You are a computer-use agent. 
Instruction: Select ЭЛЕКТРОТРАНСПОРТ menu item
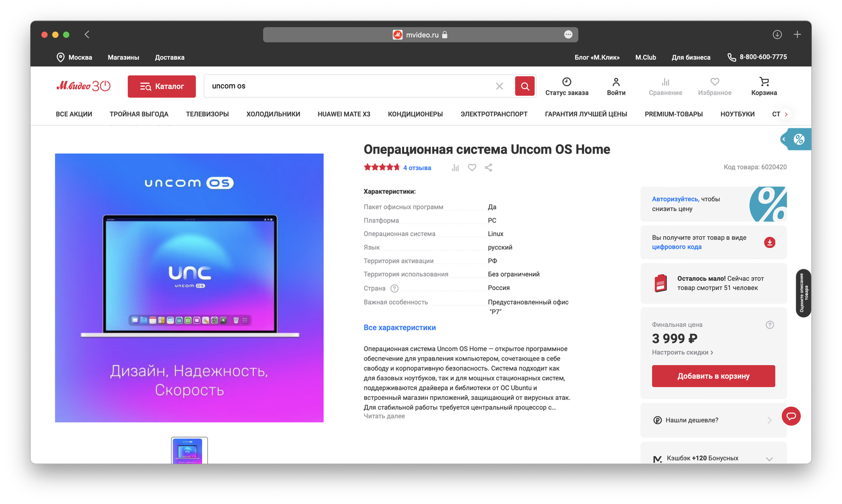point(494,114)
